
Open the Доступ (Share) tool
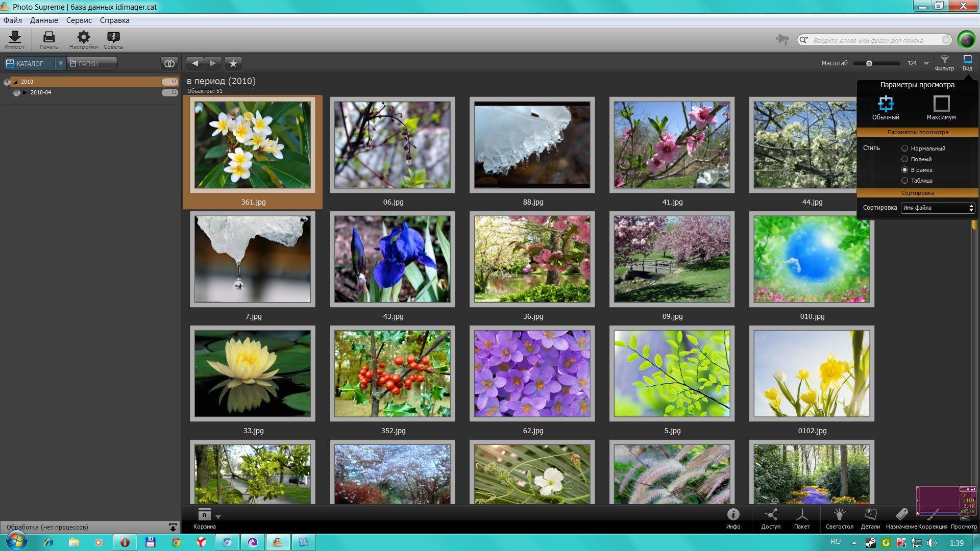[x=771, y=518]
